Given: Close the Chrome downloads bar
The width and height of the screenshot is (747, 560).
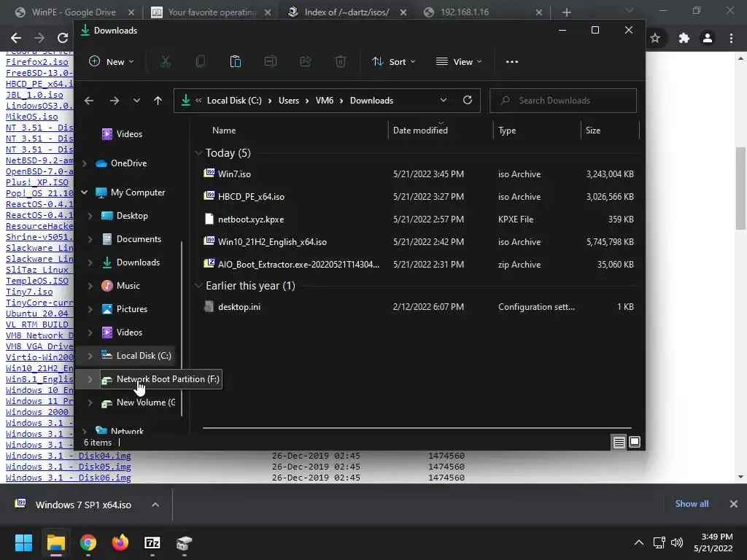Looking at the screenshot, I should 734,504.
